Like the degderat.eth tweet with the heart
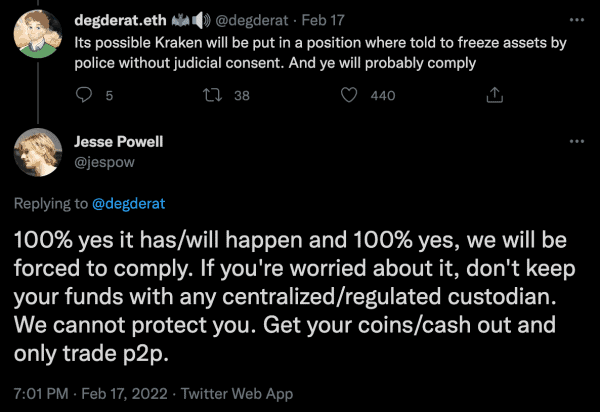Image resolution: width=600 pixels, height=412 pixels. click(x=348, y=95)
